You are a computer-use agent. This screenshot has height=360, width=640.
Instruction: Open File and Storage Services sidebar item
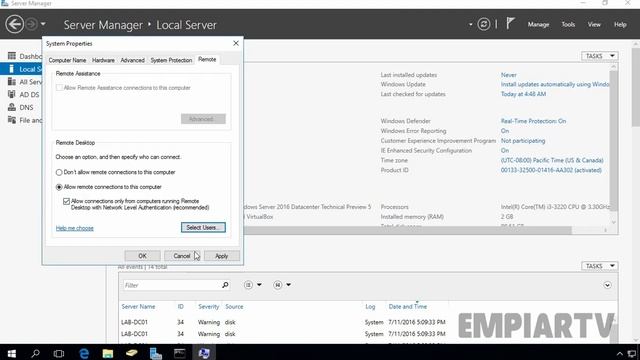[24, 120]
